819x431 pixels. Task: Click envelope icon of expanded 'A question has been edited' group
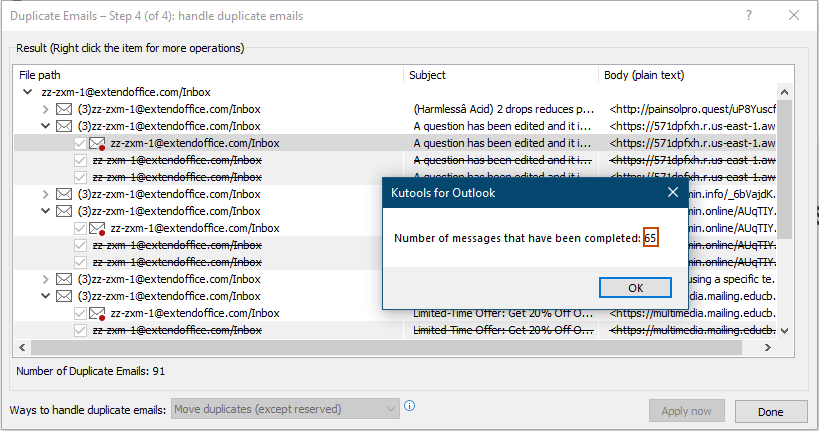click(x=64, y=126)
